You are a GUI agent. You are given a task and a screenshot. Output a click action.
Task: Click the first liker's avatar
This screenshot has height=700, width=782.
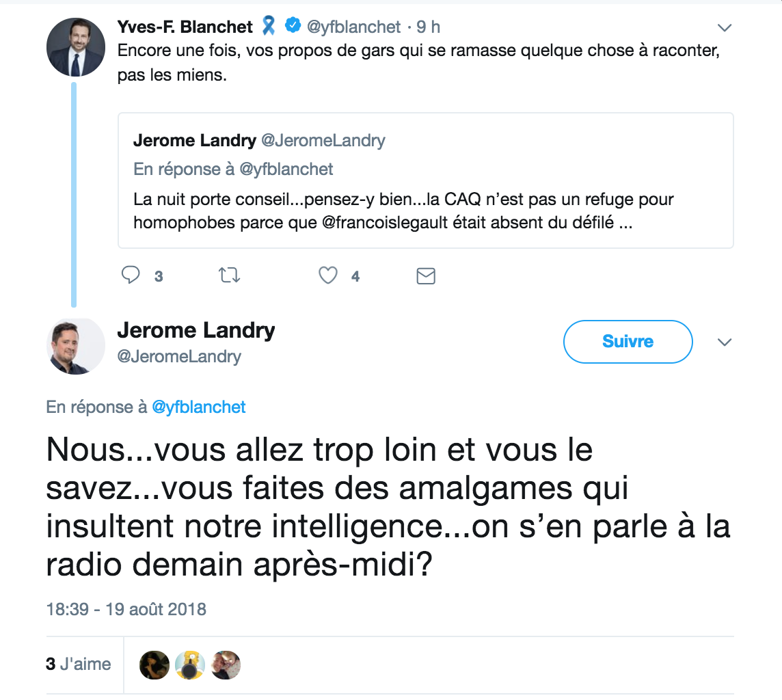pos(154,664)
